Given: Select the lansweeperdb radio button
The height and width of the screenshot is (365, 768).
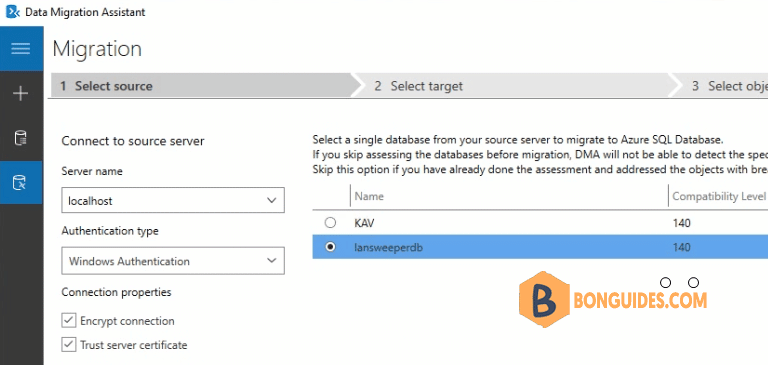Looking at the screenshot, I should 331,247.
